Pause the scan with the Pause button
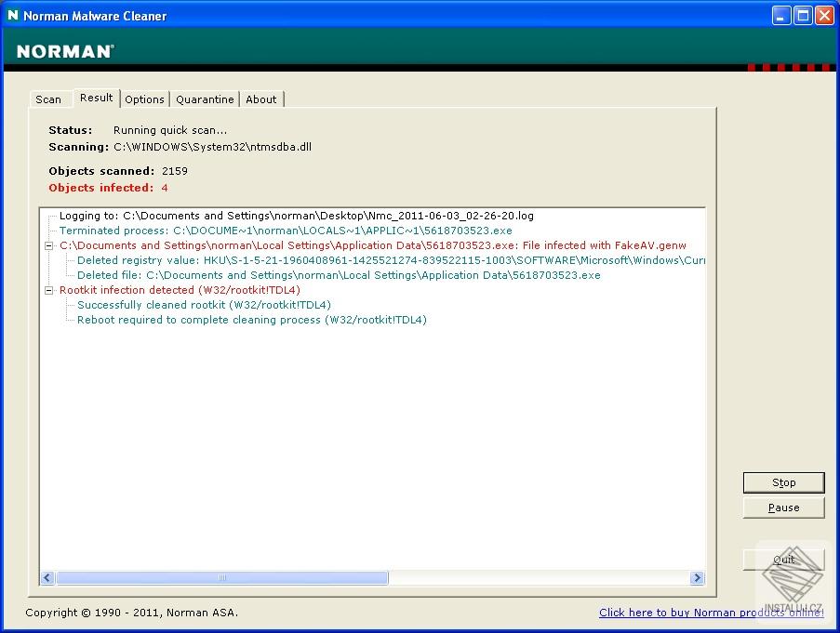 pyautogui.click(x=784, y=508)
